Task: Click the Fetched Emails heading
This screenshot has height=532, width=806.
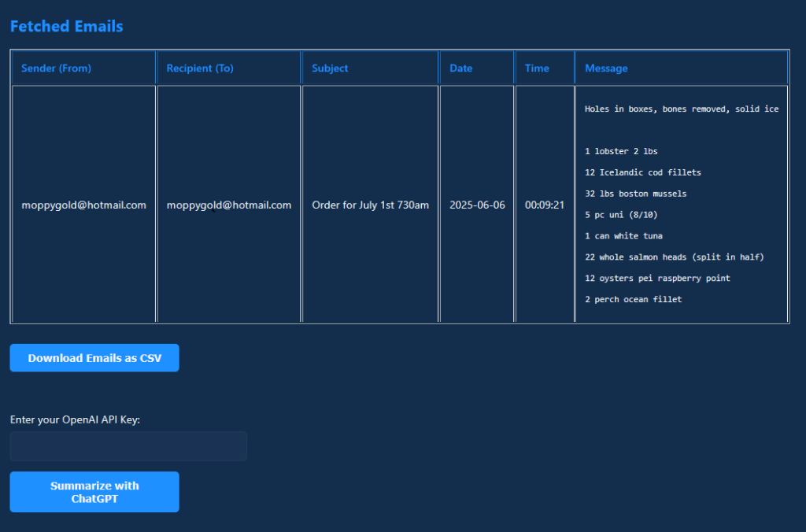Action: click(x=67, y=26)
